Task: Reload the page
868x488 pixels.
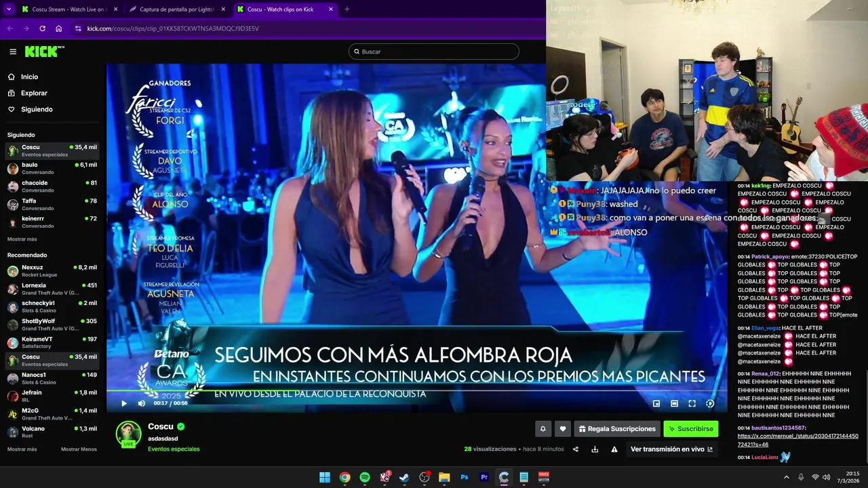Action: [x=42, y=28]
